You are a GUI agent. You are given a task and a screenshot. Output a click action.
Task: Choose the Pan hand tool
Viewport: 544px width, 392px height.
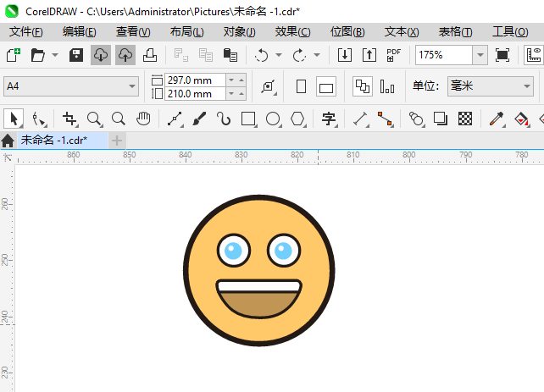point(144,119)
